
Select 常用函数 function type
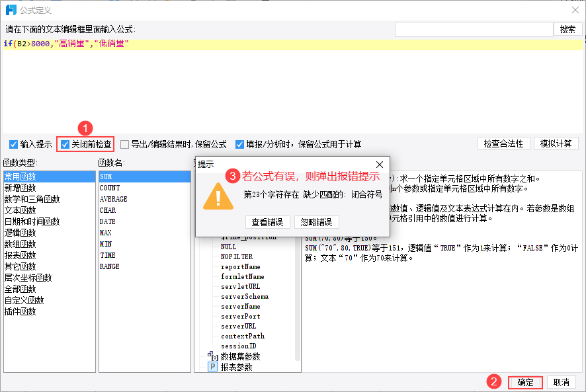coord(50,176)
